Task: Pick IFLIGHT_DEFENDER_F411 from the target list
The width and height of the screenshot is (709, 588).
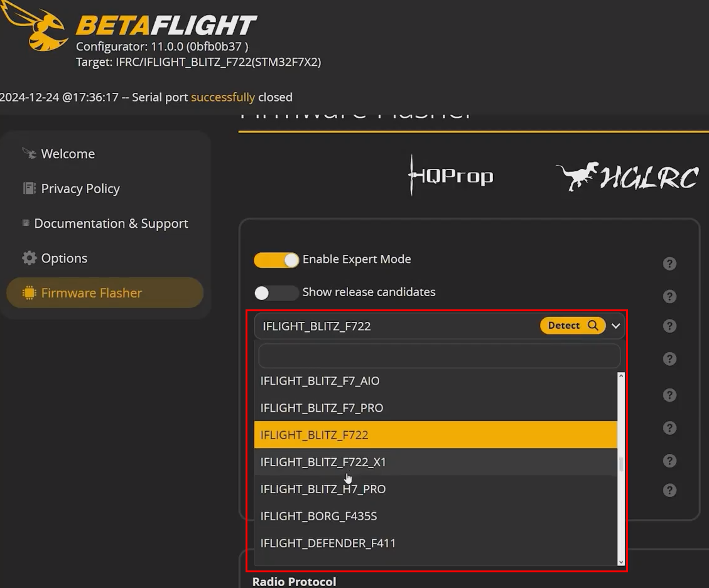Action: [x=328, y=543]
